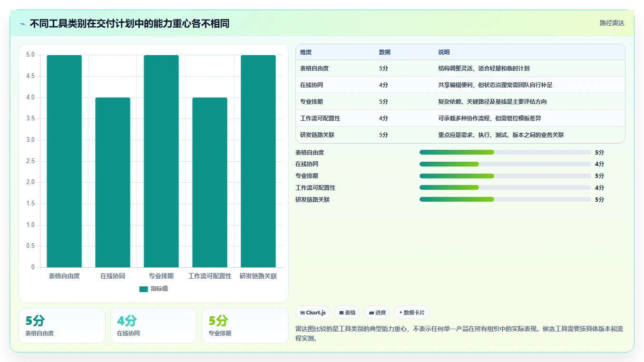Open the 5分 专业排期 data card
Viewport: 644px width, 362px height.
point(245,326)
